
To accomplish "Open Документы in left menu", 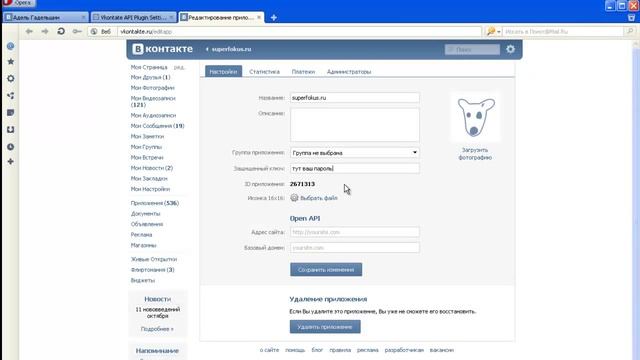I will tap(145, 213).
